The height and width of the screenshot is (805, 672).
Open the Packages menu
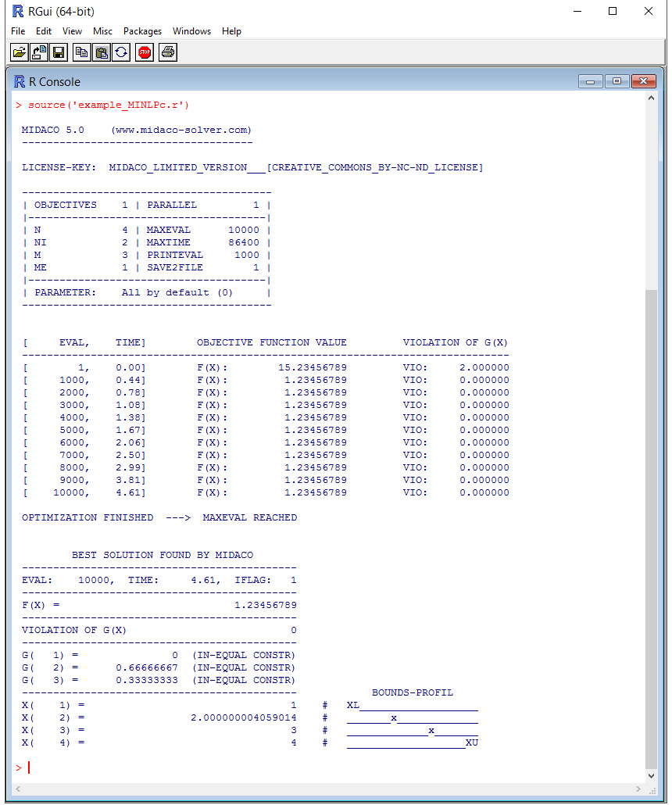[142, 31]
